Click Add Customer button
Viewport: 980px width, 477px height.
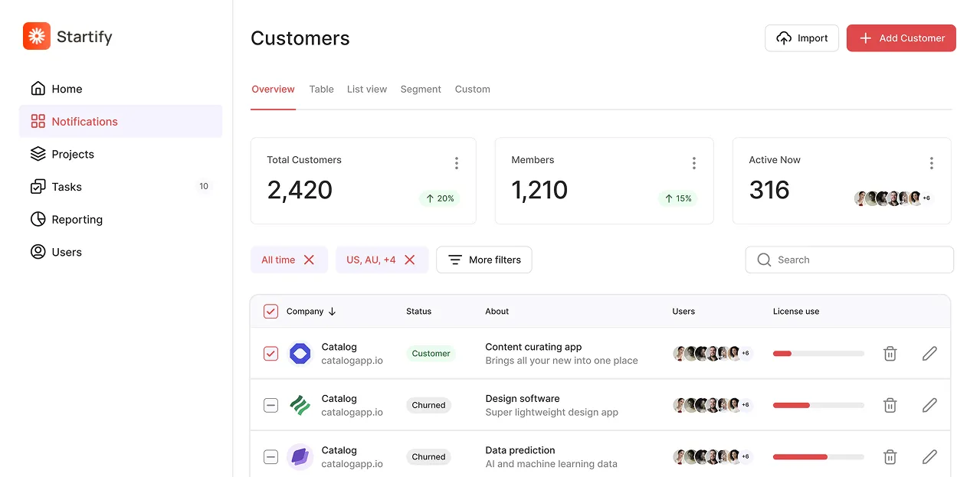pos(901,38)
